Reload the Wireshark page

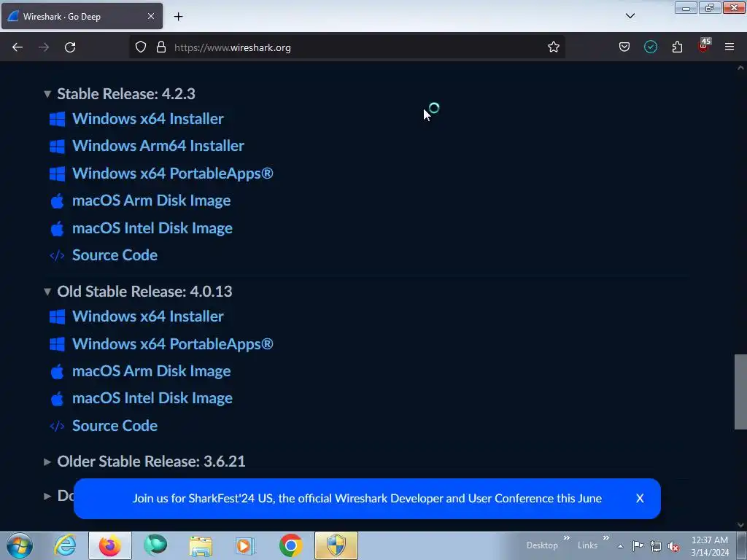tap(70, 47)
